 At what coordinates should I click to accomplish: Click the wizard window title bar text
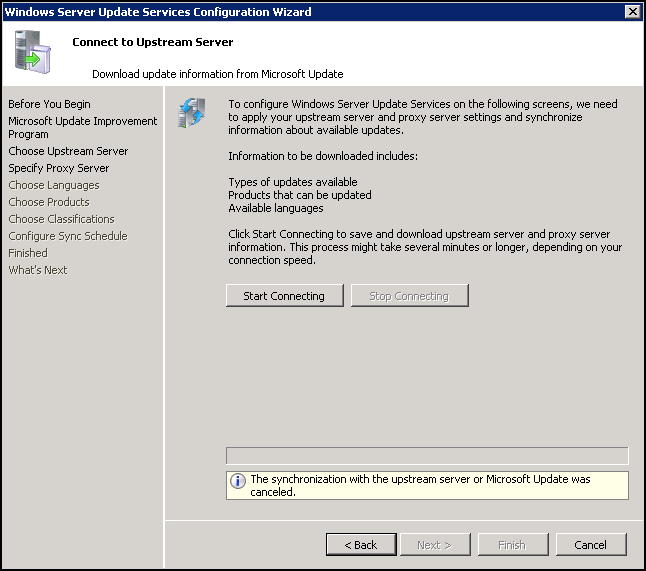coord(158,12)
